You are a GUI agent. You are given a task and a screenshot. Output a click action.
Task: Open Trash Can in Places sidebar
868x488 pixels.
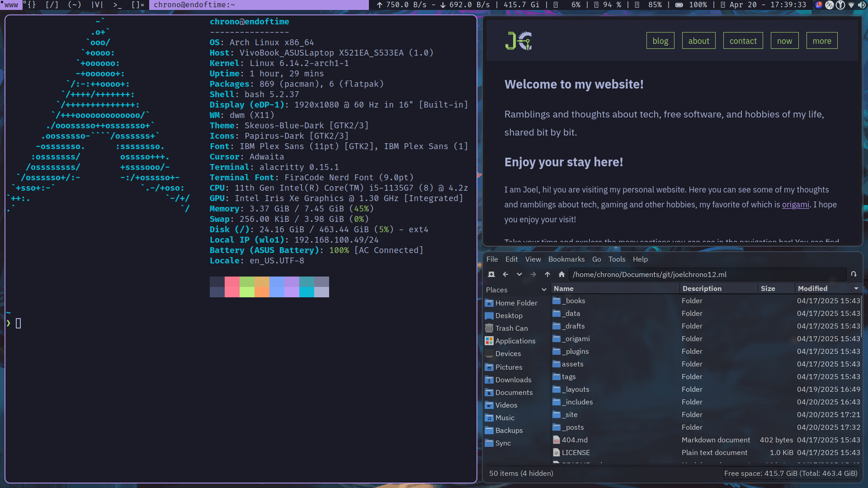(511, 328)
